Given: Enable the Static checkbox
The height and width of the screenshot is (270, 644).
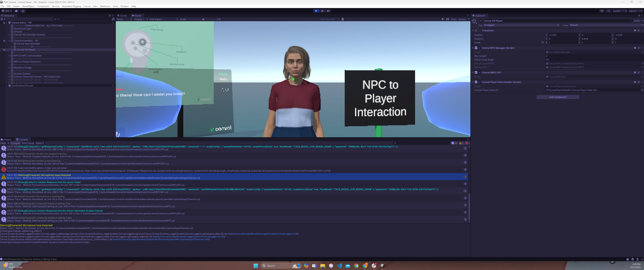Looking at the screenshot, I should click(x=631, y=21).
